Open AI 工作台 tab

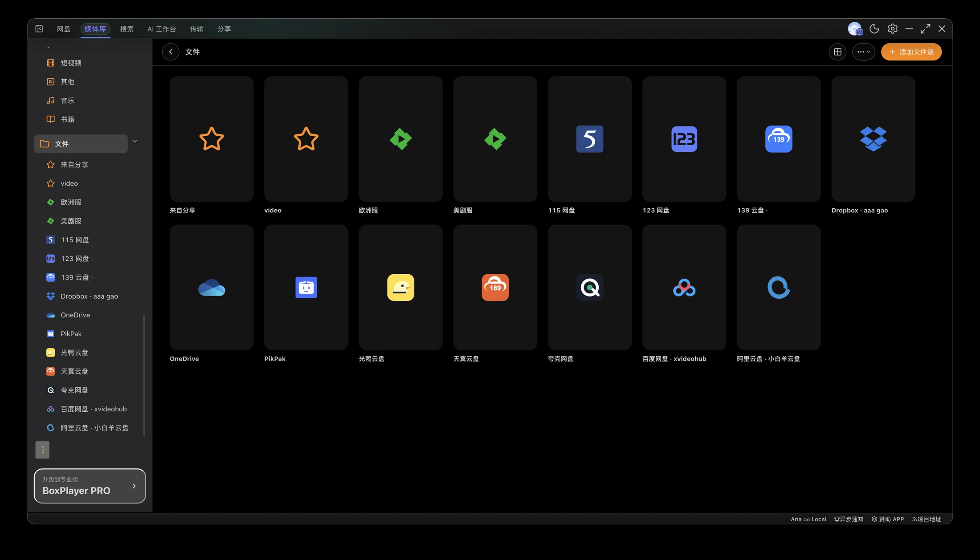(162, 28)
